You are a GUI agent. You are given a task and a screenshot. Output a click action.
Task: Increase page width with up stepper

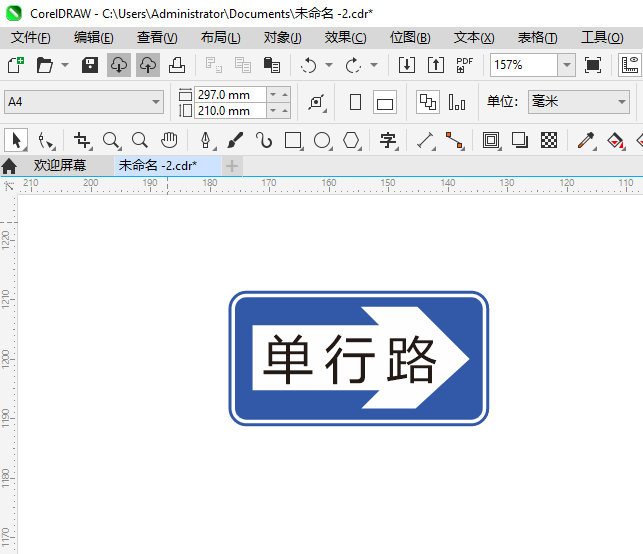(285, 95)
